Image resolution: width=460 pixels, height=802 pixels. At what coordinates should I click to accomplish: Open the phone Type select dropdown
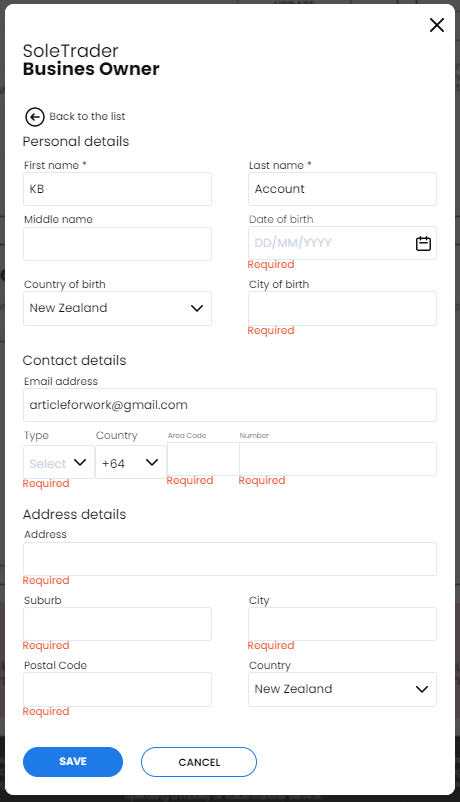point(59,462)
